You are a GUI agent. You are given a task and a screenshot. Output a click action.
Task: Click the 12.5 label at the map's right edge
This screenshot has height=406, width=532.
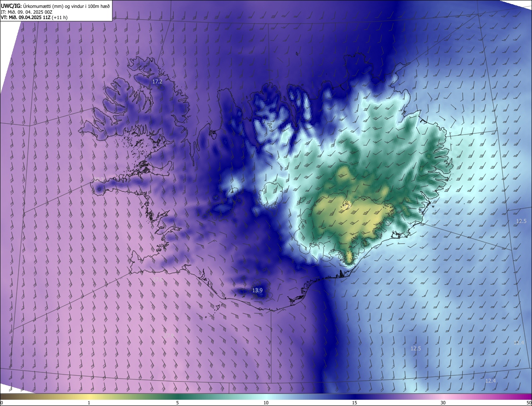521,221
